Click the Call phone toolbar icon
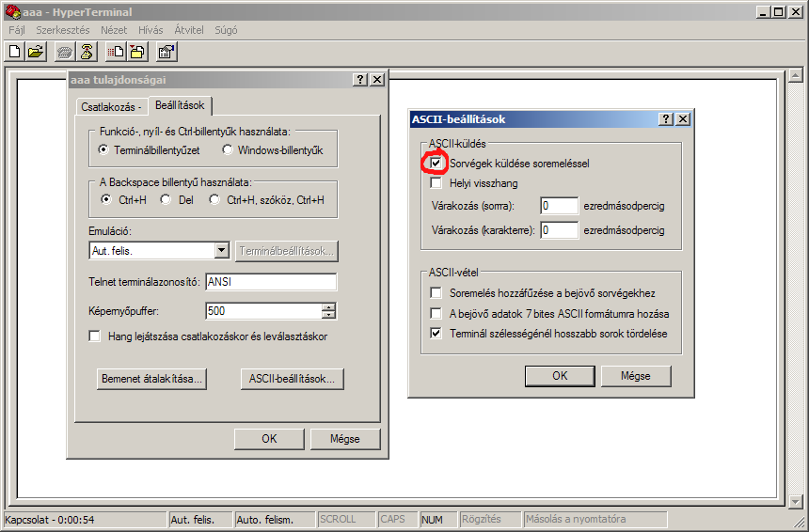The image size is (809, 532). click(x=65, y=52)
